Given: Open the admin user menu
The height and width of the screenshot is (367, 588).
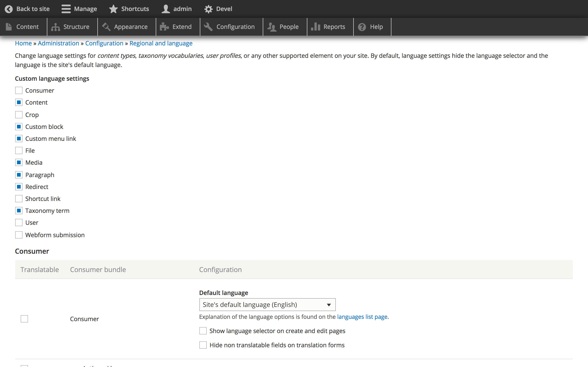Looking at the screenshot, I should click(x=177, y=9).
